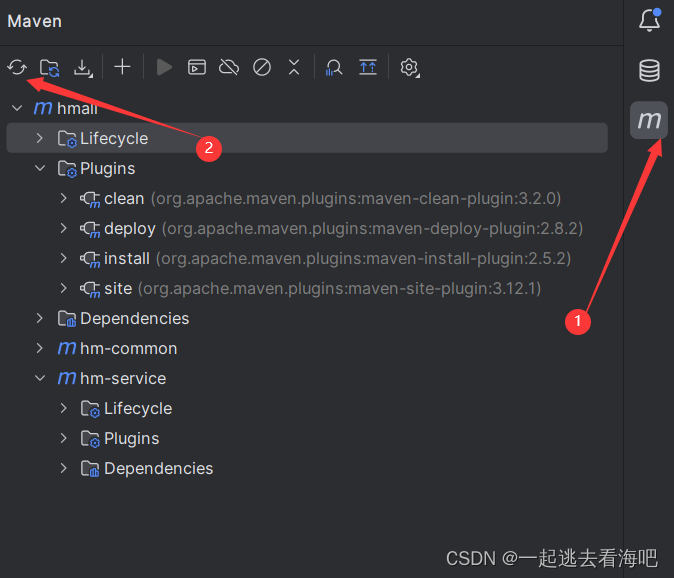The image size is (674, 578).
Task: Select the site plugin entry
Action: click(307, 288)
